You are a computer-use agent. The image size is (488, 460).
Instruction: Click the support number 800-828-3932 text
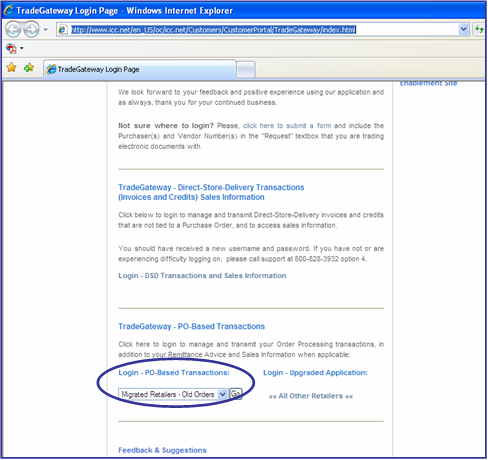click(x=316, y=259)
